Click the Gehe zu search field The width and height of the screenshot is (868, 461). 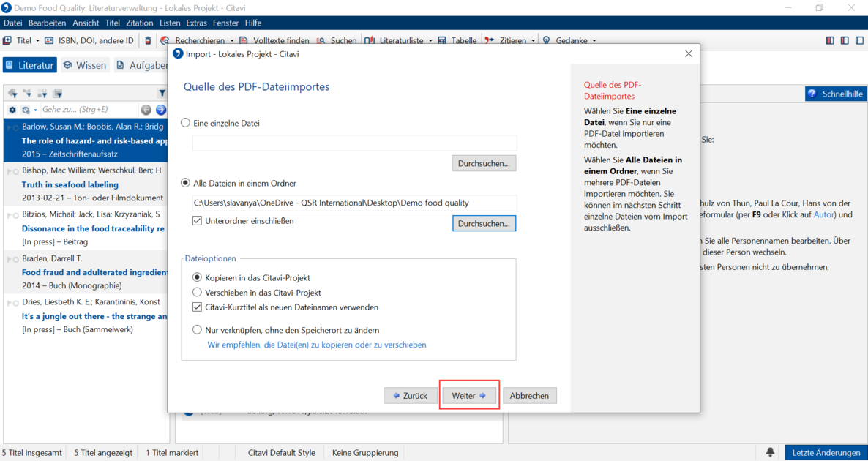(x=89, y=110)
